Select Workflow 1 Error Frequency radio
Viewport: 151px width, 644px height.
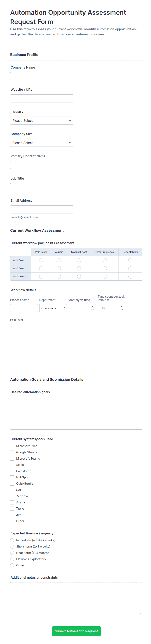tap(105, 260)
